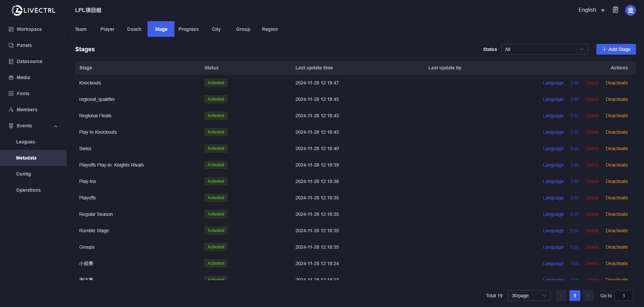Switch to the Region tab
Viewport: 644px width, 307px height.
(x=270, y=29)
